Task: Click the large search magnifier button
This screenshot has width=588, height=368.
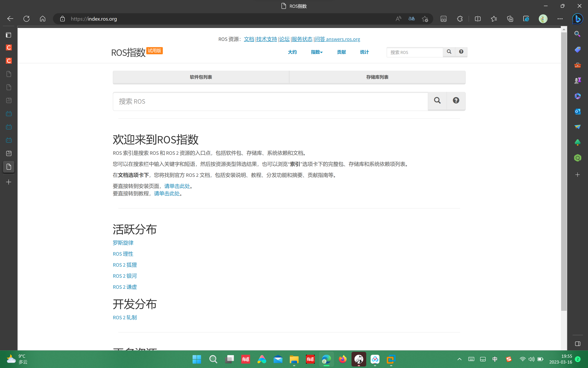Action: (437, 101)
